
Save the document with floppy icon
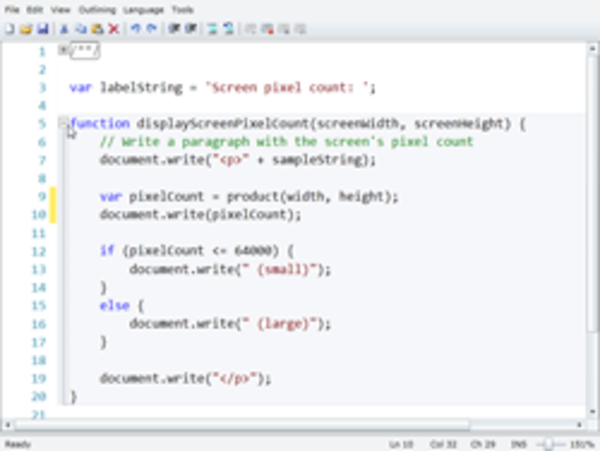coord(43,29)
